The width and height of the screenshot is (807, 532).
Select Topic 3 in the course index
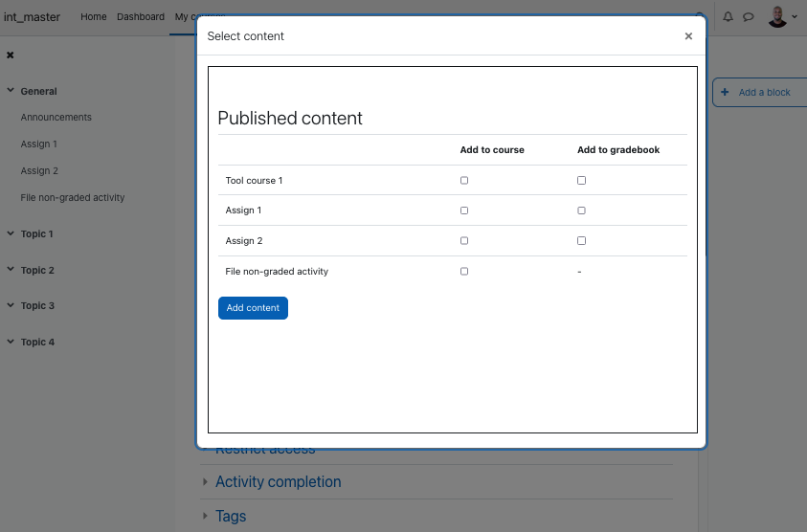(x=37, y=305)
